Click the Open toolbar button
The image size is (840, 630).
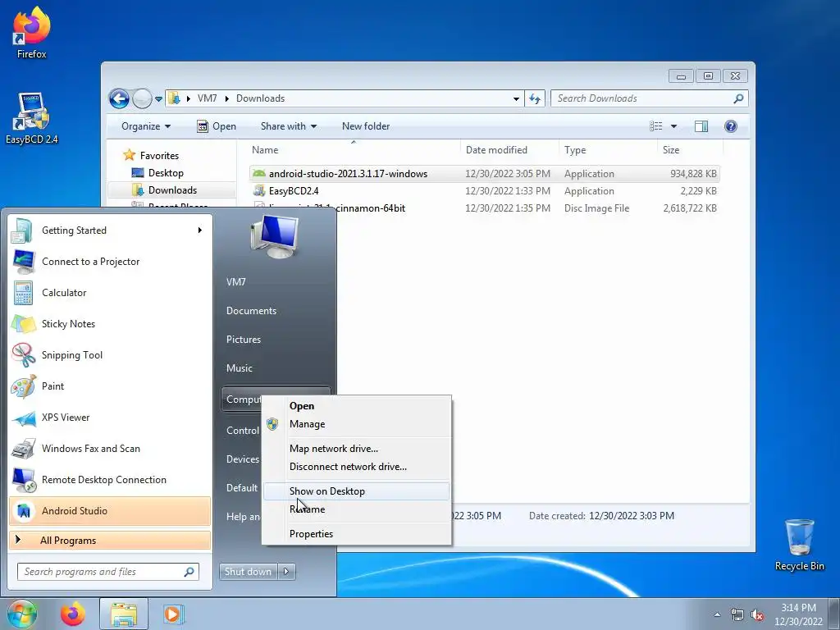(x=217, y=126)
